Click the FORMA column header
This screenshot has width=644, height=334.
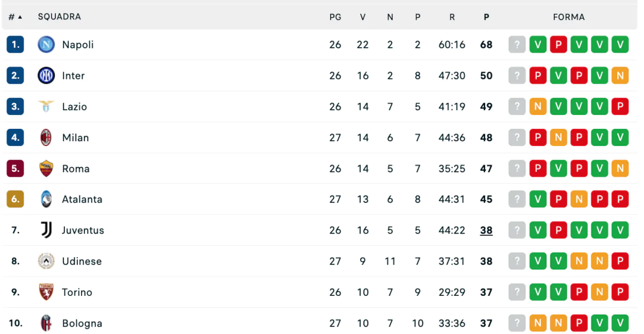pos(569,17)
